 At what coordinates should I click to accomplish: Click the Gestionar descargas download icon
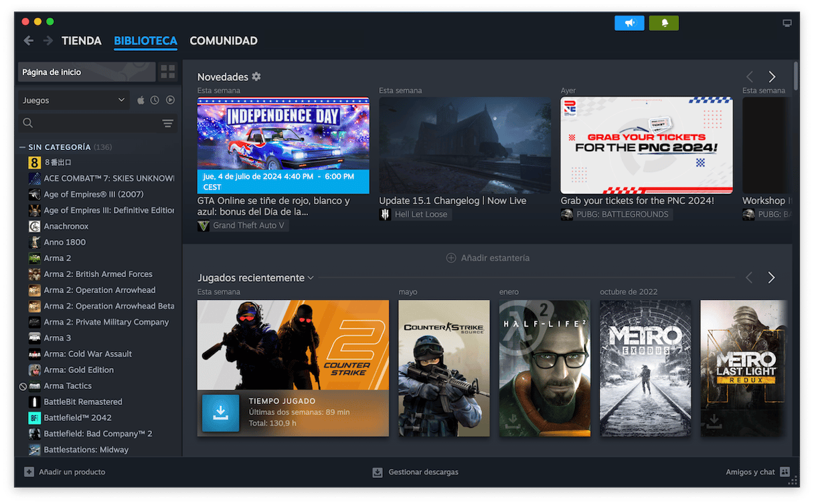click(x=378, y=472)
